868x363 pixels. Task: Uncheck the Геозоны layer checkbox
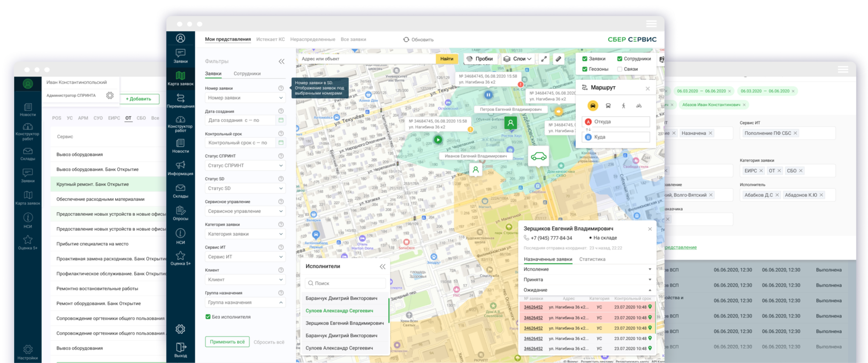pos(585,69)
